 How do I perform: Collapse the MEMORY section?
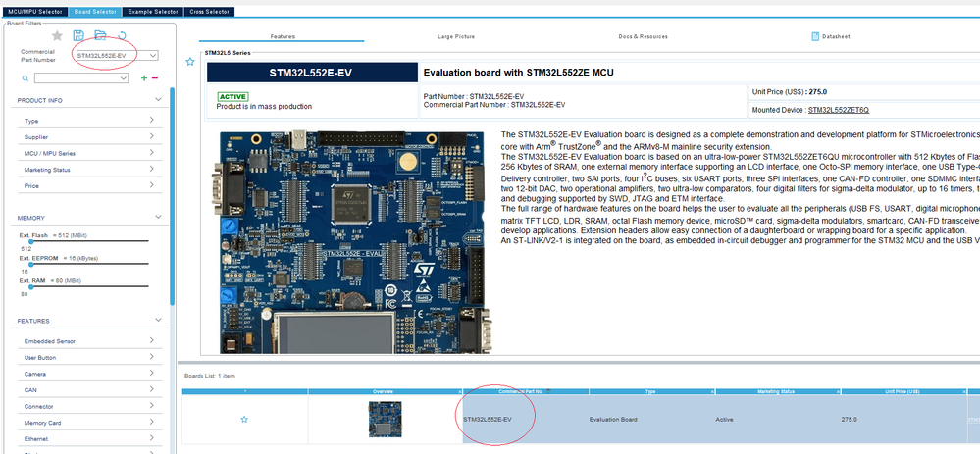[x=158, y=218]
